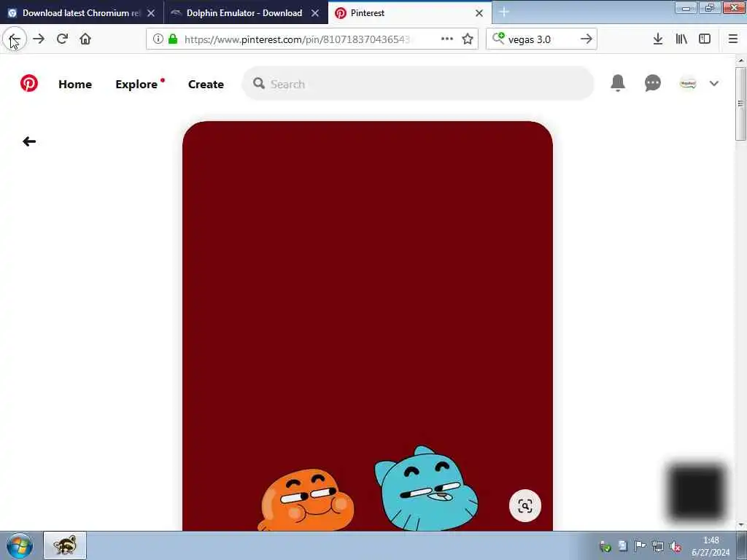Reload the current Pinterest page
Screen dimensions: 747x560
click(62, 39)
